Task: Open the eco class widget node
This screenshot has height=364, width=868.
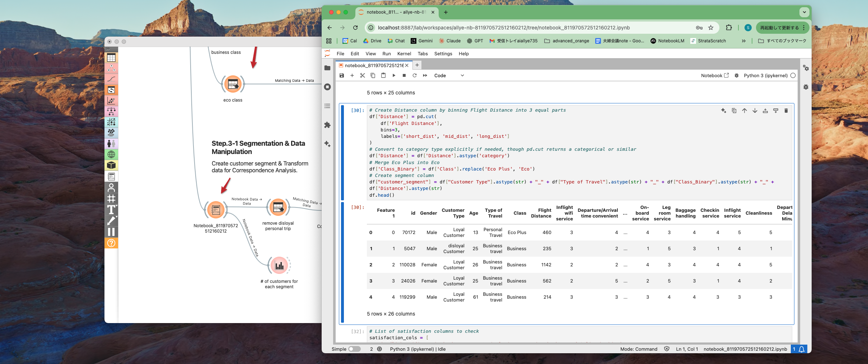Action: (233, 84)
